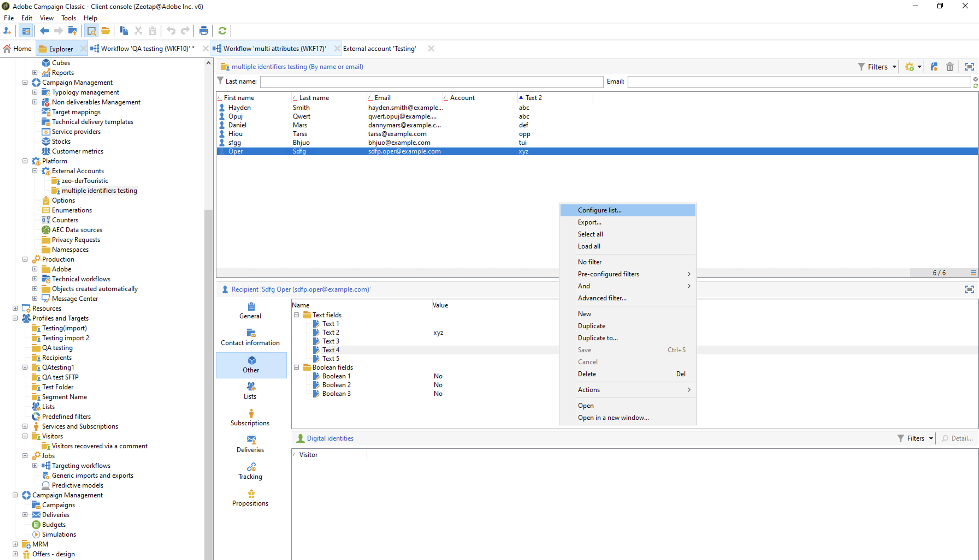Choose Configure list... in the context menu
This screenshot has height=560, width=979.
[x=599, y=211]
